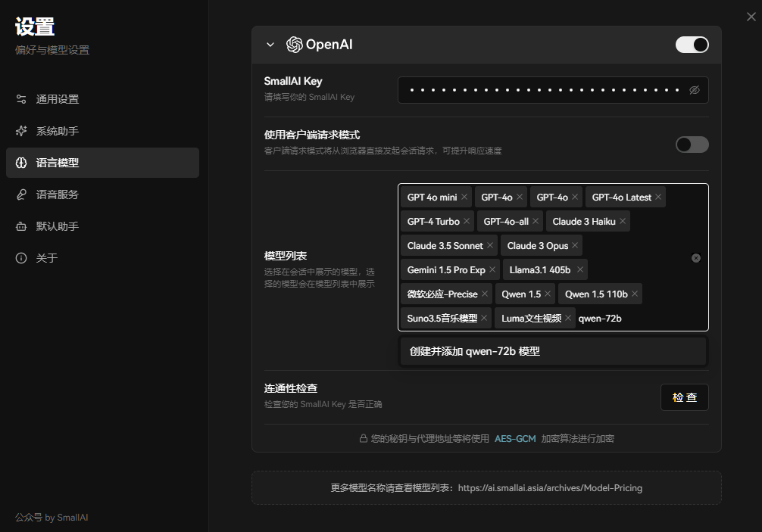Remove the GPT-4o Latest tag
The height and width of the screenshot is (532, 762).
658,197
